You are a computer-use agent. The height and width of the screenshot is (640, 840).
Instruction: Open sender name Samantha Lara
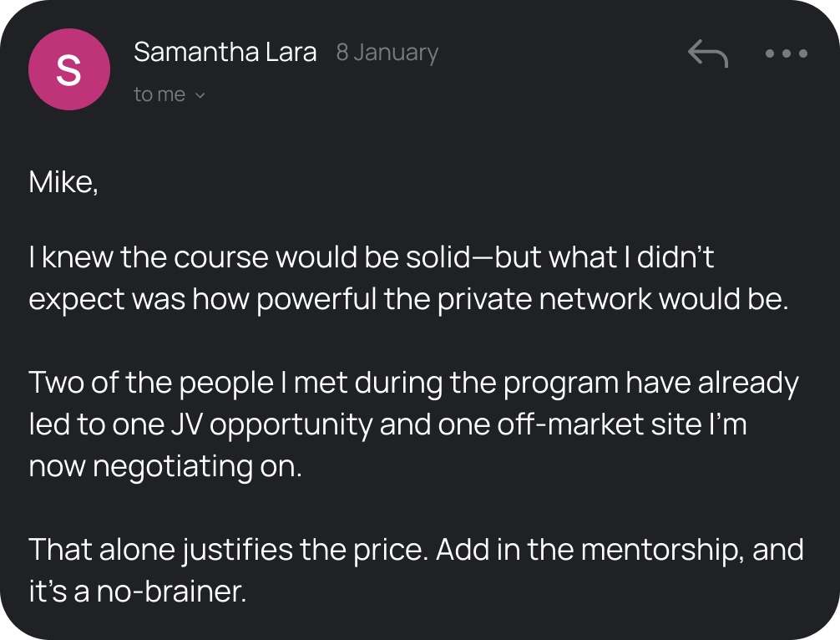pos(225,53)
